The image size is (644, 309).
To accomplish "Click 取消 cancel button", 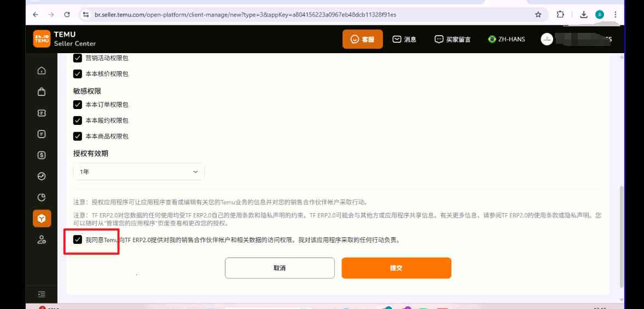I will pos(280,268).
